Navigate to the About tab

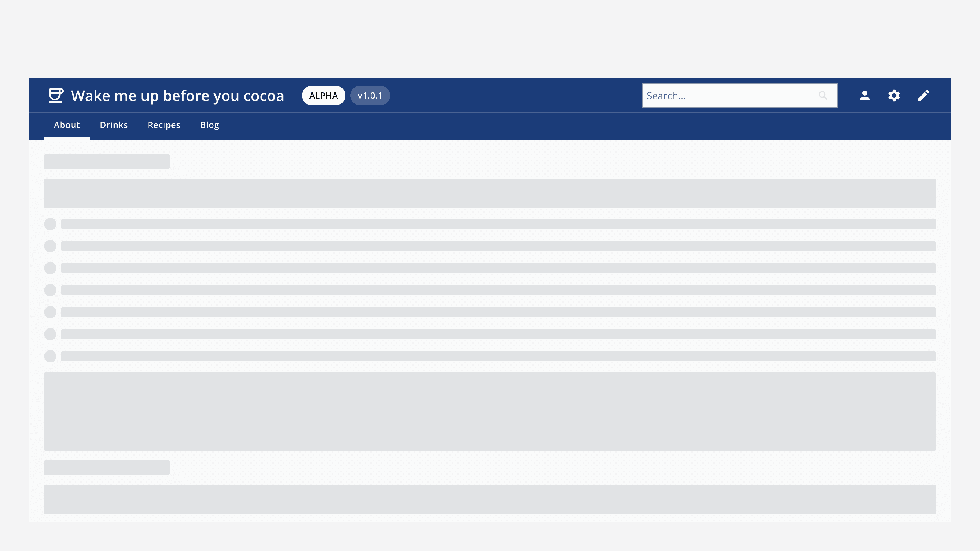67,125
